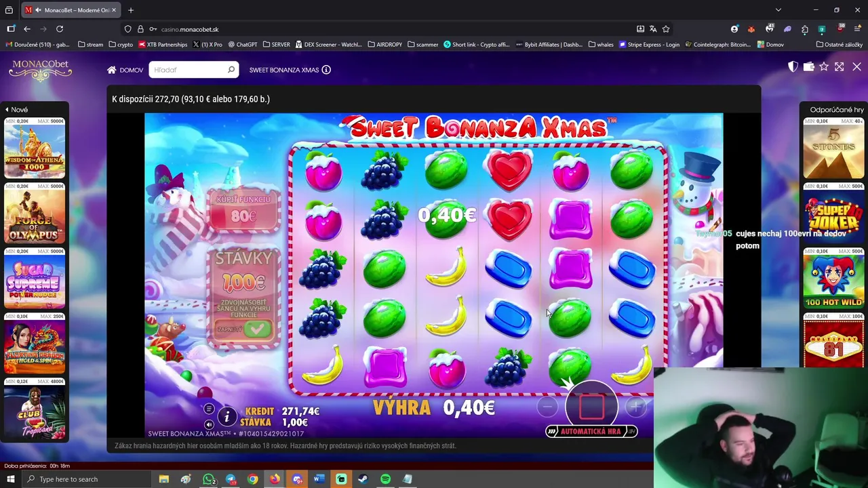Screen dimensions: 868x488
Task: Open the Cointelegraph: Bitcoin bookmark
Action: [718, 45]
